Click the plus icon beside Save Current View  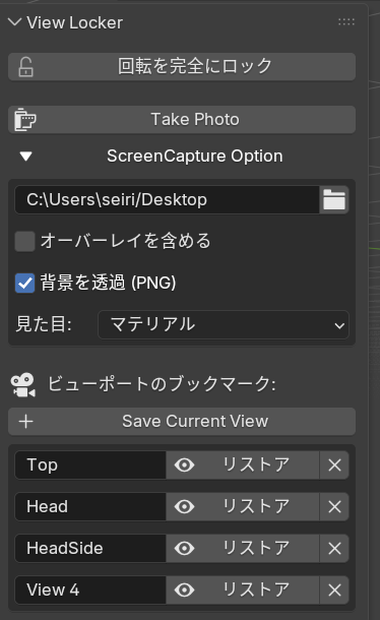(x=26, y=422)
